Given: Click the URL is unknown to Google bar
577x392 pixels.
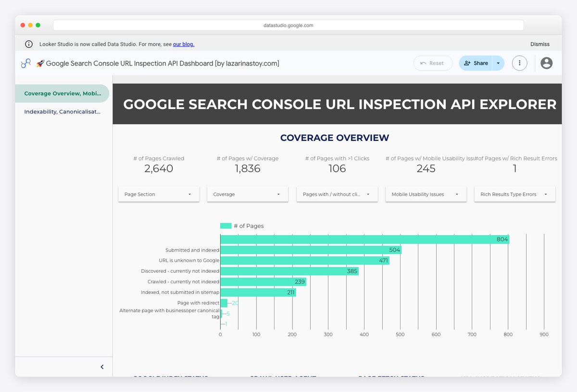Looking at the screenshot, I should 305,261.
